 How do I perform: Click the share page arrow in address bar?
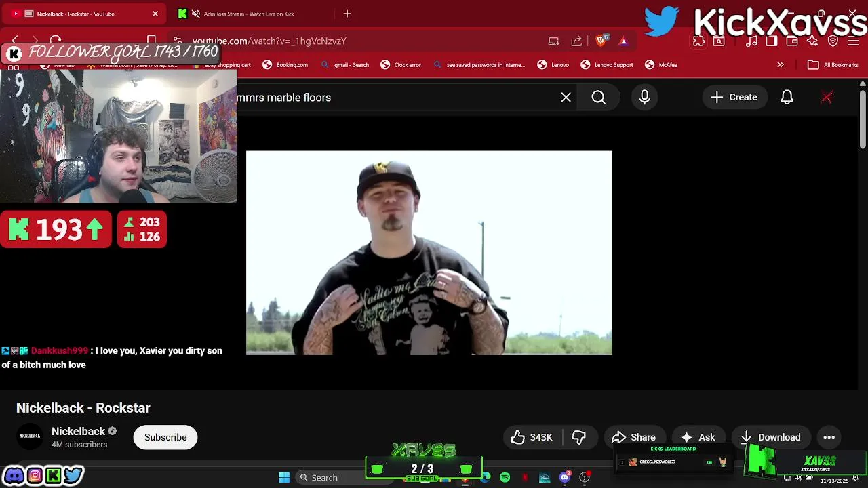click(576, 41)
